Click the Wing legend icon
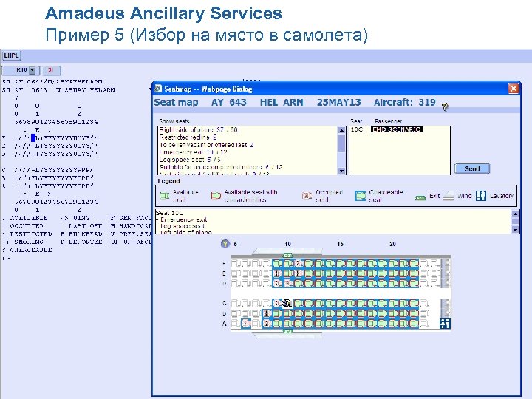The width and height of the screenshot is (532, 399). pyautogui.click(x=449, y=196)
